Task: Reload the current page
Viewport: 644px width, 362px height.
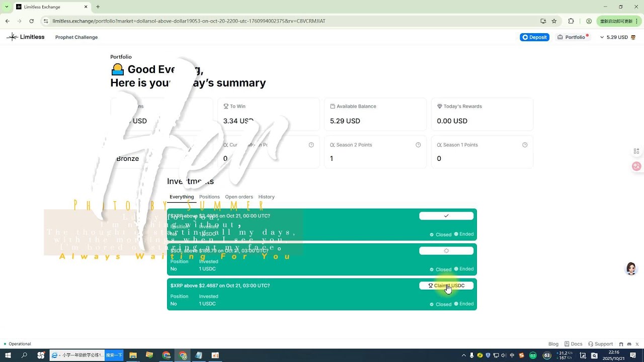Action: [x=32, y=21]
